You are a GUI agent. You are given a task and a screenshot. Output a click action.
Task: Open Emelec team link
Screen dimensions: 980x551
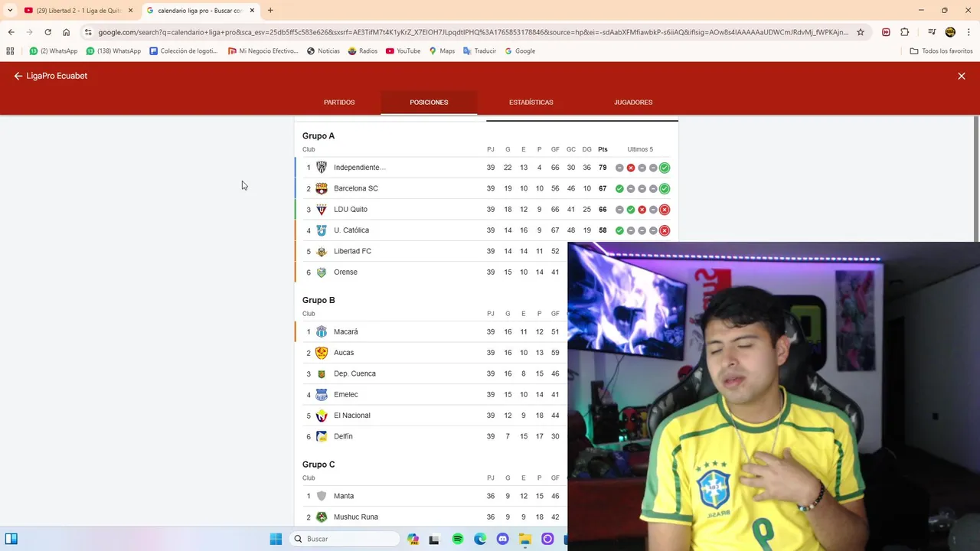346,395
